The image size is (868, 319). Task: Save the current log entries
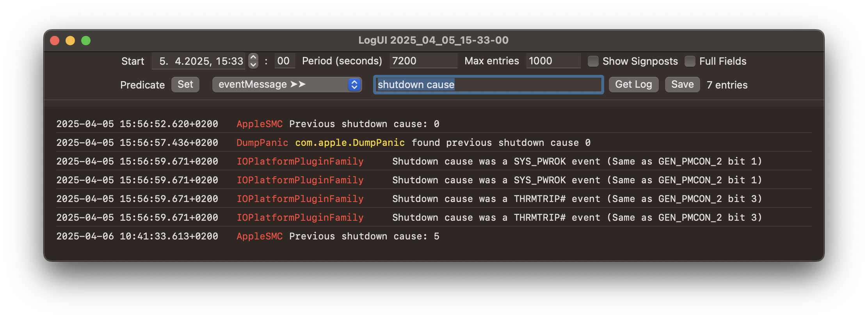[x=682, y=85]
